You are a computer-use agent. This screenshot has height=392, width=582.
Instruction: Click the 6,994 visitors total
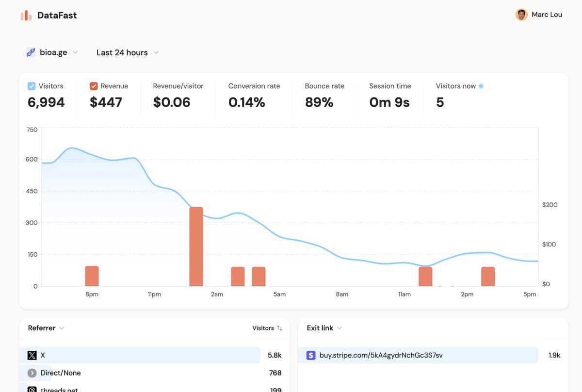pos(46,102)
